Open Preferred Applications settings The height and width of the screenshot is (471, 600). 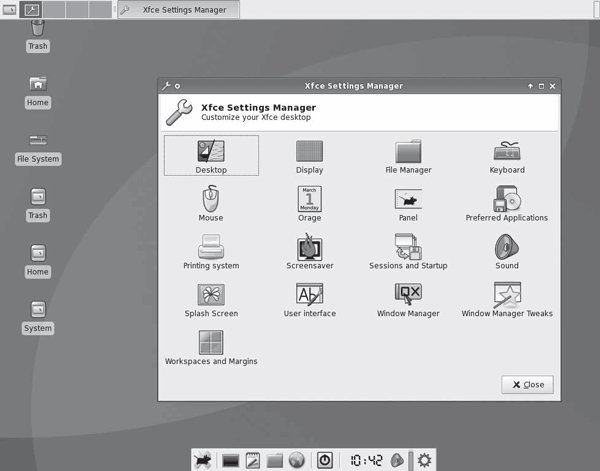(x=507, y=202)
